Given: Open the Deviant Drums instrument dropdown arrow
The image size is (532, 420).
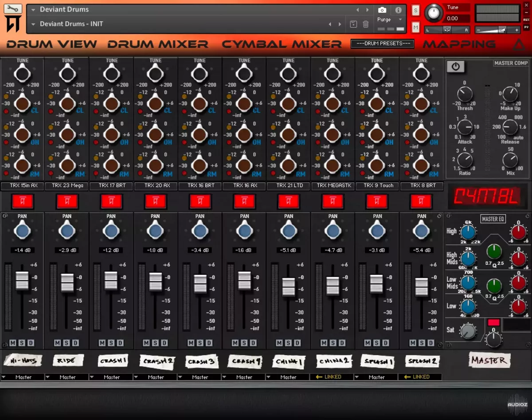Looking at the screenshot, I should pyautogui.click(x=33, y=10).
